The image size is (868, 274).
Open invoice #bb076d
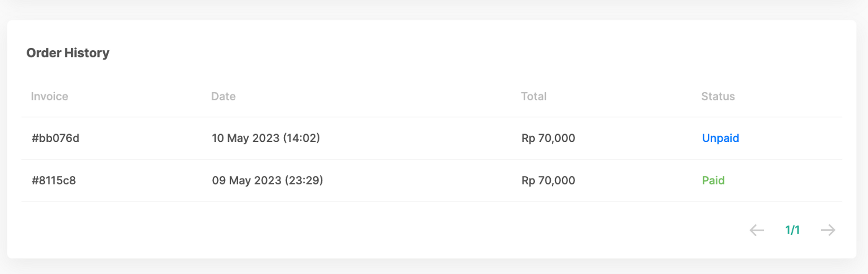pyautogui.click(x=55, y=138)
